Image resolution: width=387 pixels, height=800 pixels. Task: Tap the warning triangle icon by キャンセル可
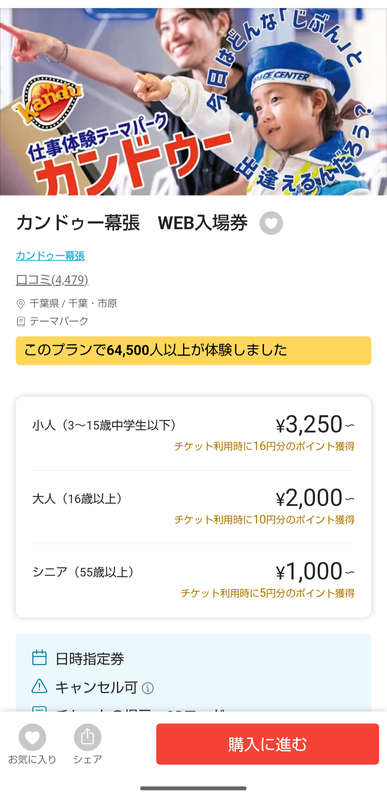[x=39, y=687]
